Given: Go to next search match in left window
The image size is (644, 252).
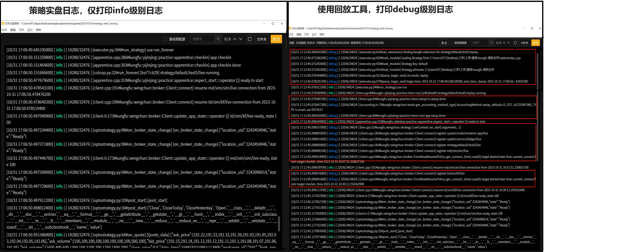Looking at the screenshot, I should [241, 39].
